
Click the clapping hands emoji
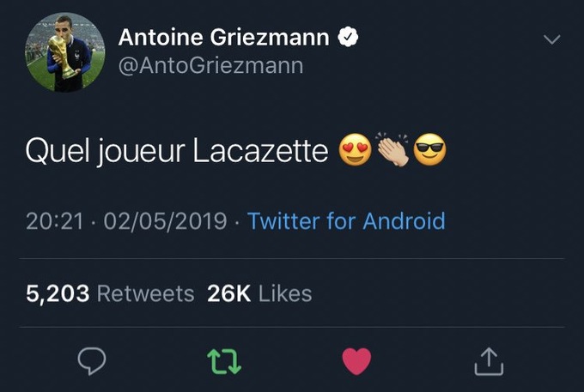pyautogui.click(x=392, y=149)
